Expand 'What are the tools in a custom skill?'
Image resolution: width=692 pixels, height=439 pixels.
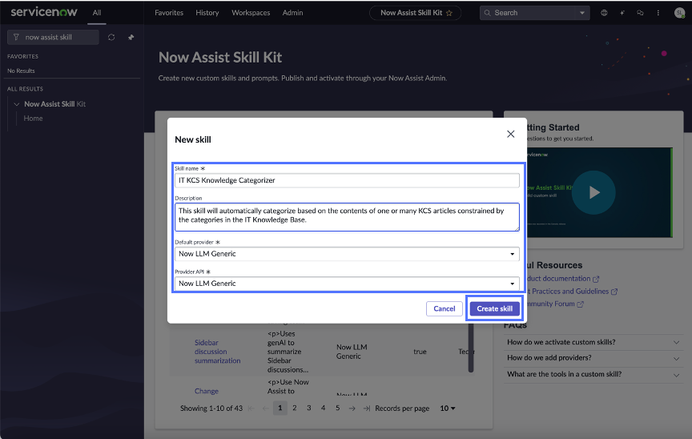coord(593,374)
